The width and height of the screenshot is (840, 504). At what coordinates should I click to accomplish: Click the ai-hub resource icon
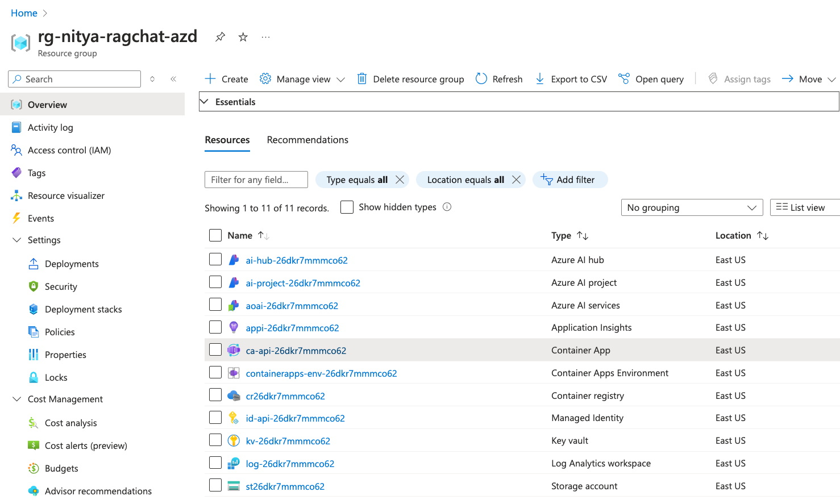[x=234, y=260]
